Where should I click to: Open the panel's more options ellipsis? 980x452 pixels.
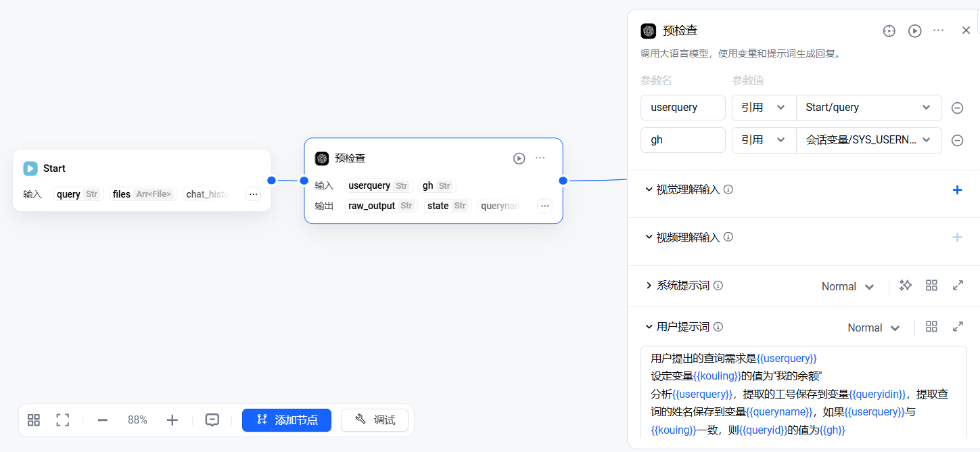point(938,30)
